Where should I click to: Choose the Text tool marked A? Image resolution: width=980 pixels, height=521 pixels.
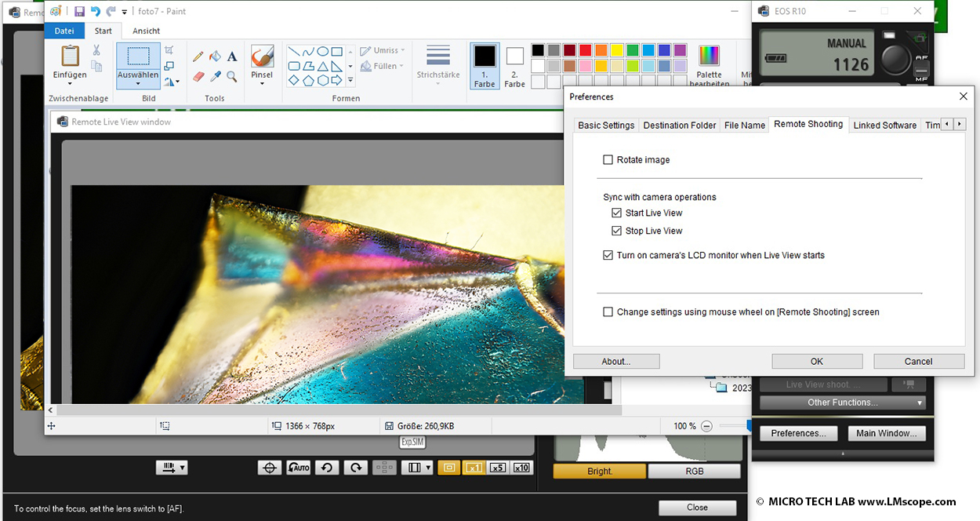click(232, 56)
